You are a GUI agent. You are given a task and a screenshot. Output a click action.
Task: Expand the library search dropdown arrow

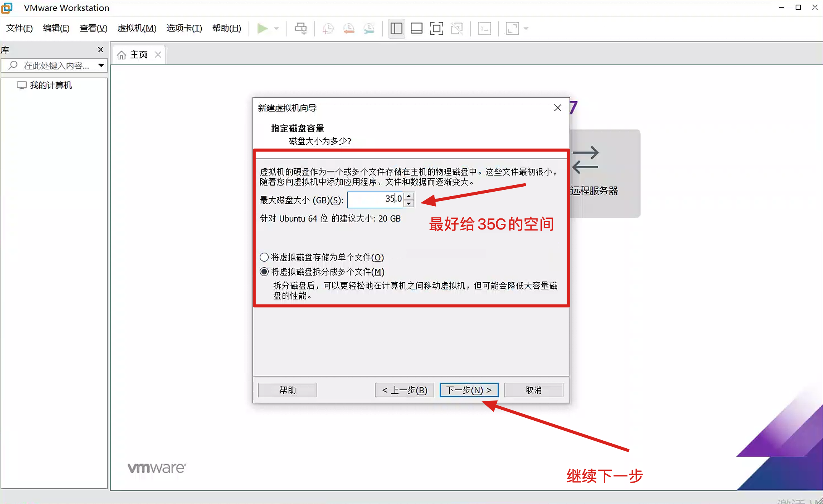(x=101, y=65)
